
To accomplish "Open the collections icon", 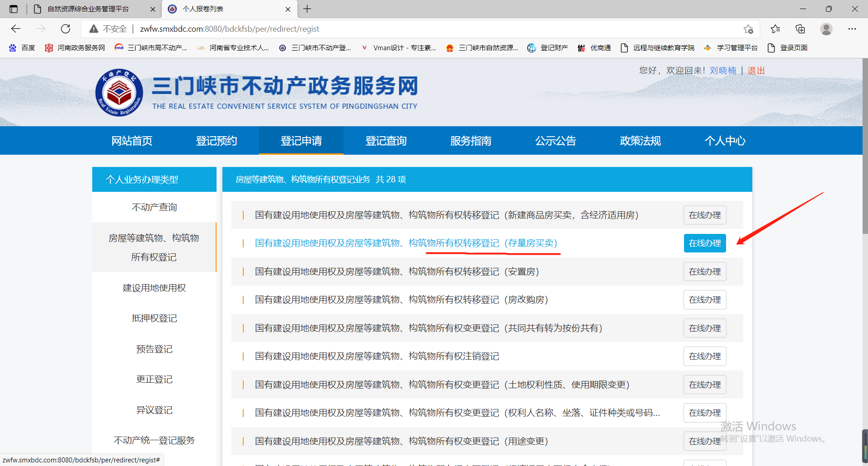I will click(800, 29).
